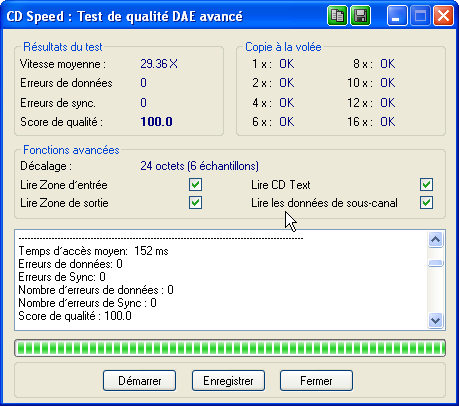Toggle the Lire Zone de sortie checkbox
Viewport: 459px width, 406px height.
[x=195, y=203]
